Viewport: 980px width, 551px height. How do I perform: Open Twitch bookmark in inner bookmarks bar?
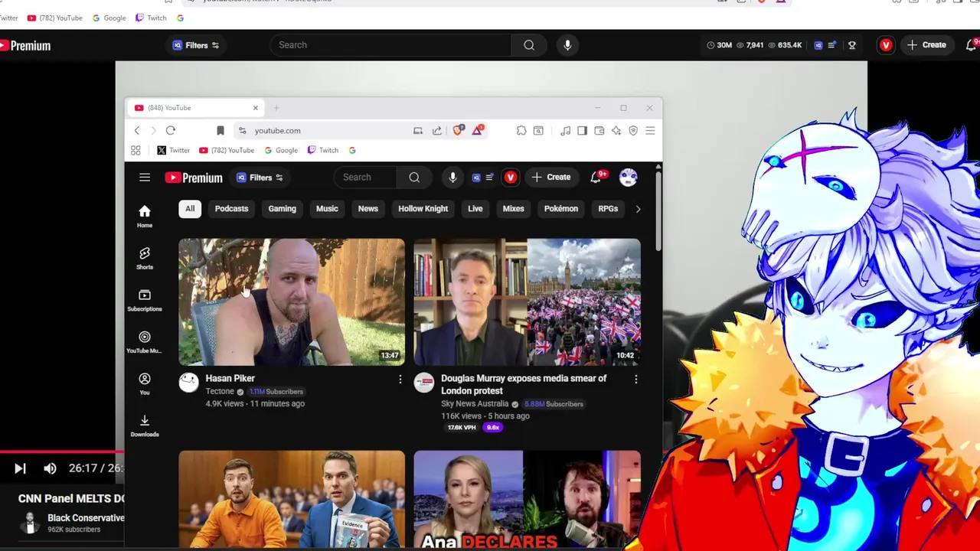[x=322, y=151]
